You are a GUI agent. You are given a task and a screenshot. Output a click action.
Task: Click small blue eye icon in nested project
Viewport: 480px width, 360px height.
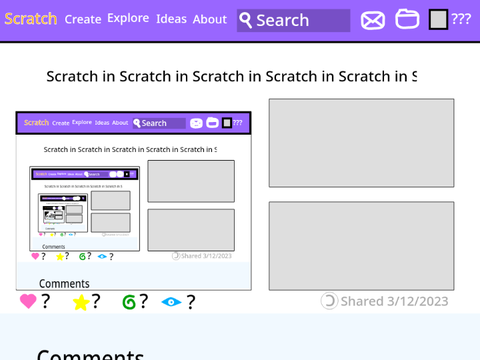click(102, 256)
